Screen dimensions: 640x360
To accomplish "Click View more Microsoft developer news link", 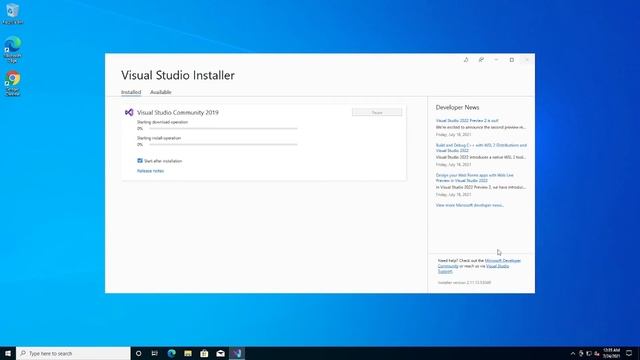I will point(470,205).
